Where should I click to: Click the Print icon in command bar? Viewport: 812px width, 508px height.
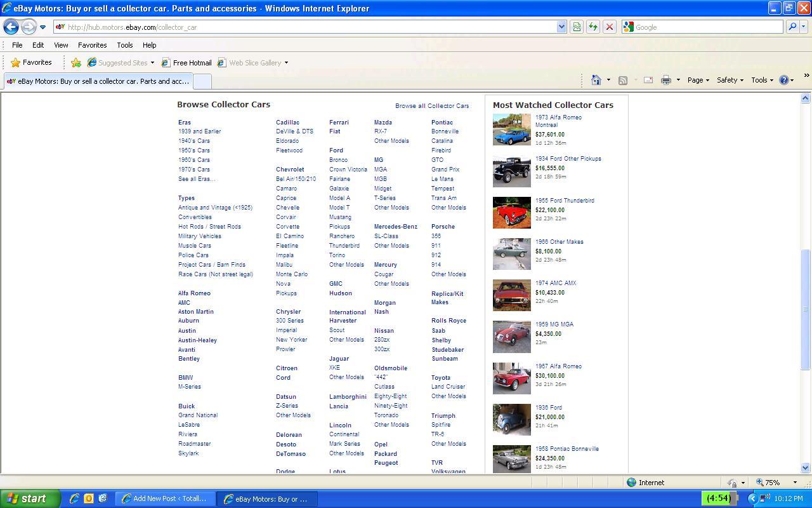[x=665, y=80]
